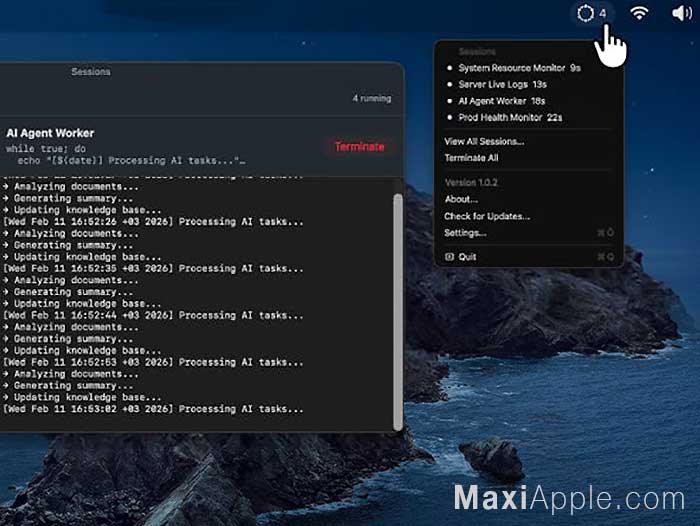The height and width of the screenshot is (526, 700).
Task: Click the 16:52:35 log line
Action: pyautogui.click(x=153, y=268)
